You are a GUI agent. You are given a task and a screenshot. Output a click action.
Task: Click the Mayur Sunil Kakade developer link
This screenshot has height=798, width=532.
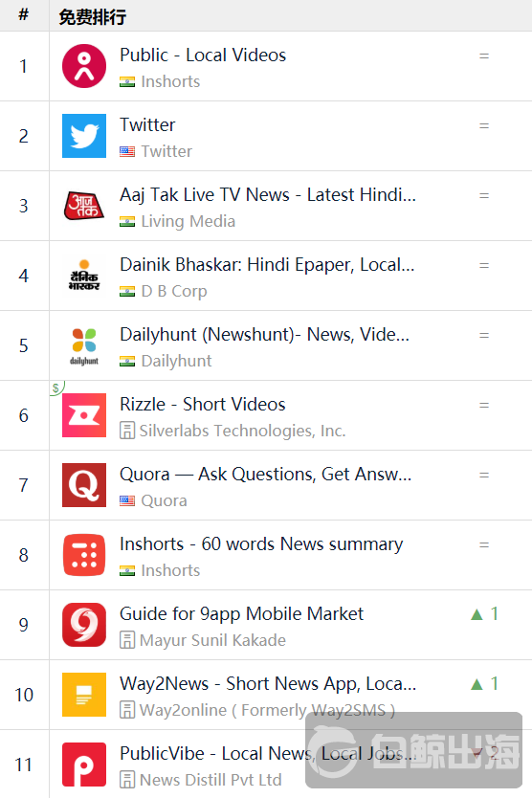212,640
